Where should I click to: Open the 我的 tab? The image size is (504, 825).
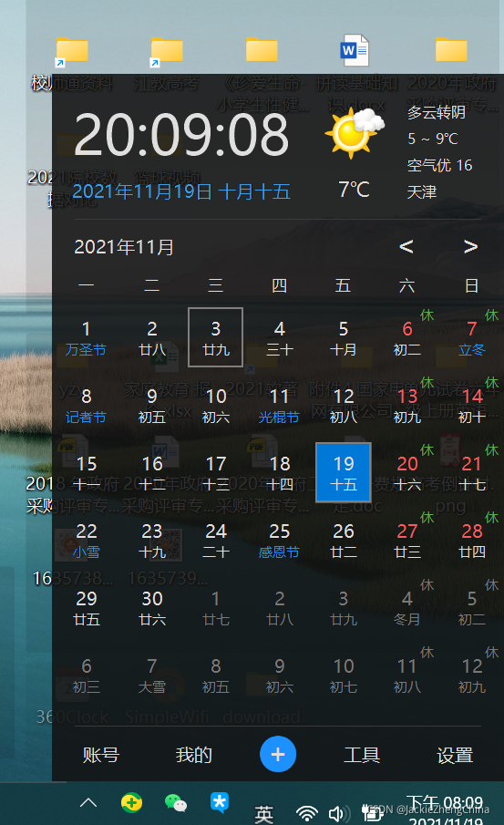coord(194,755)
